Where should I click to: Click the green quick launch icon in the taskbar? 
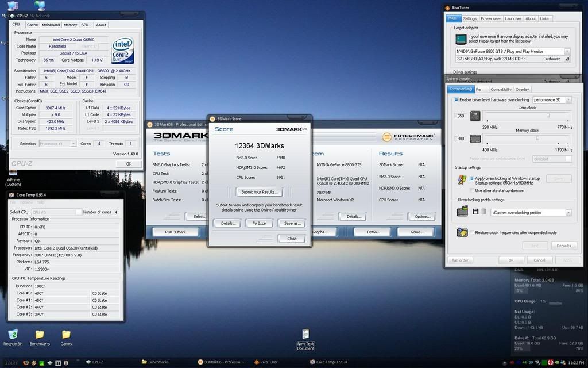pyautogui.click(x=41, y=363)
